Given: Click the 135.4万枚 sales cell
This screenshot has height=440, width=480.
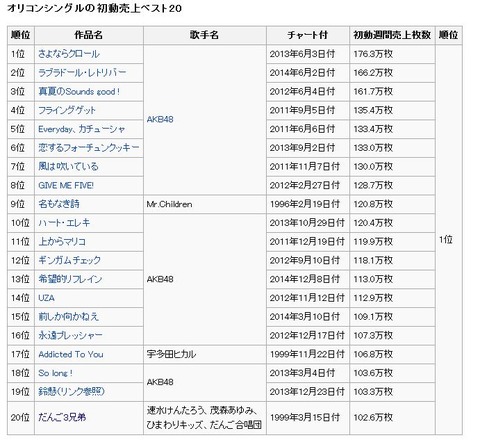Looking at the screenshot, I should [392, 110].
